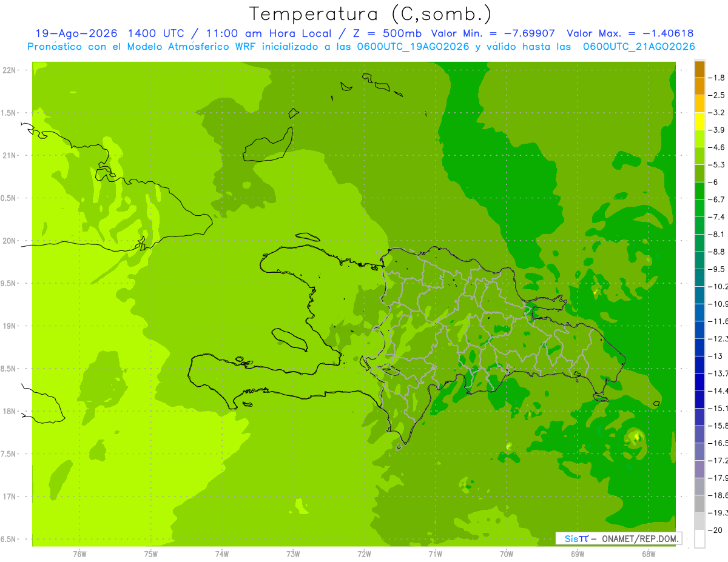Click the blue colorbar segment between -13 and -13.7
Screen dimensions: 728x562
pyautogui.click(x=699, y=364)
